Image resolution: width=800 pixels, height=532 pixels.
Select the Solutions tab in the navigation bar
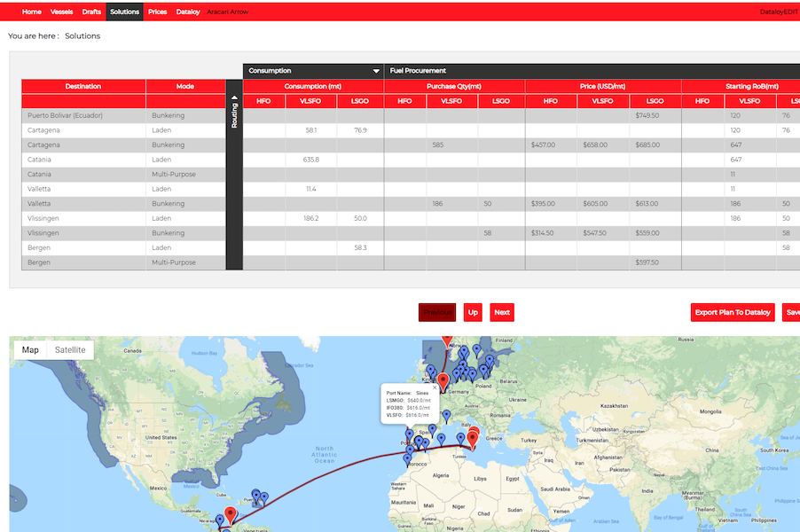point(124,12)
